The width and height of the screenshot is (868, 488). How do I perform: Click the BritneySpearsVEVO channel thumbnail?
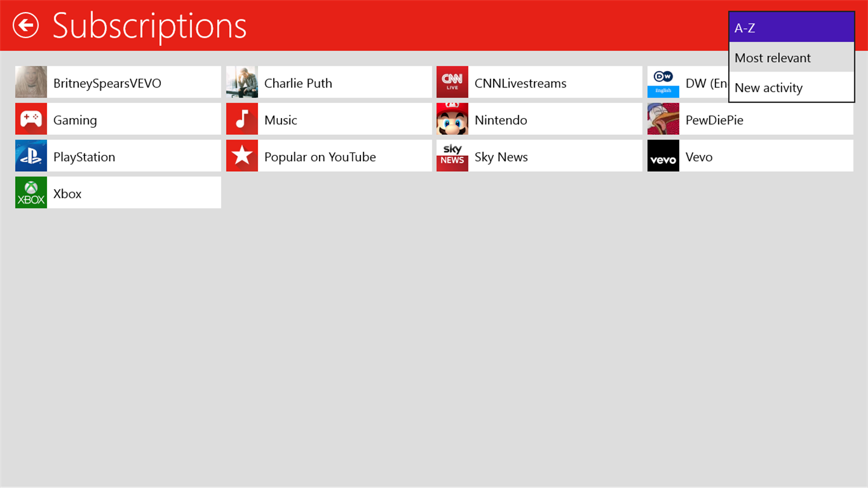pyautogui.click(x=31, y=82)
